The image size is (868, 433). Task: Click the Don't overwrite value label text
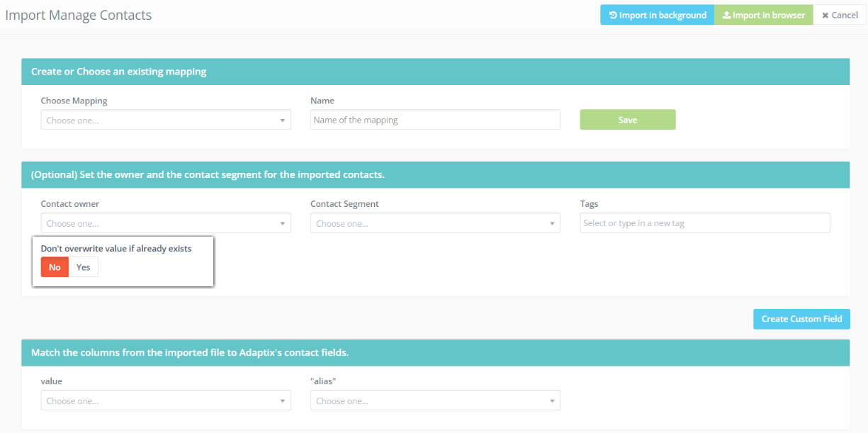116,249
